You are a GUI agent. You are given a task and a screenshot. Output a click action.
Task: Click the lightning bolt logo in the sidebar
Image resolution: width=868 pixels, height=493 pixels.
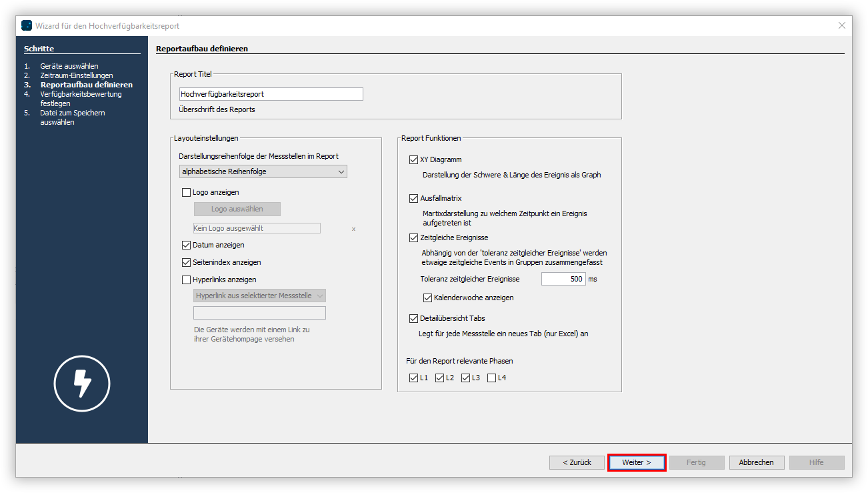tap(81, 384)
